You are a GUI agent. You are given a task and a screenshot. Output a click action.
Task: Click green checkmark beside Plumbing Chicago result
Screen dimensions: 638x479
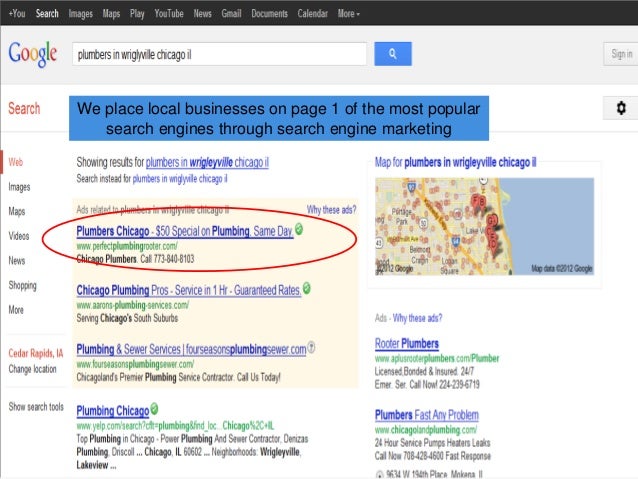154,408
